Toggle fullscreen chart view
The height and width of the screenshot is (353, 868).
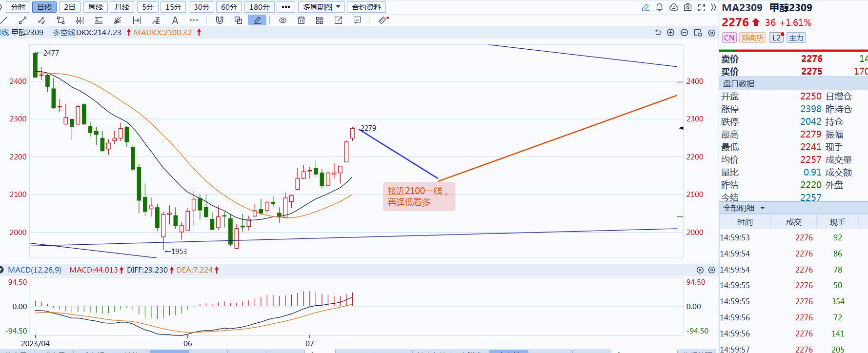coord(702,7)
